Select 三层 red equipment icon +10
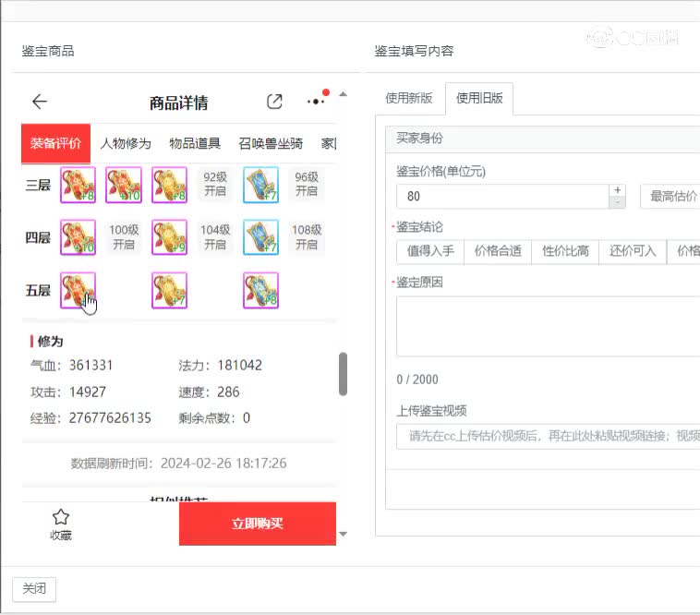700x615 pixels. point(124,185)
